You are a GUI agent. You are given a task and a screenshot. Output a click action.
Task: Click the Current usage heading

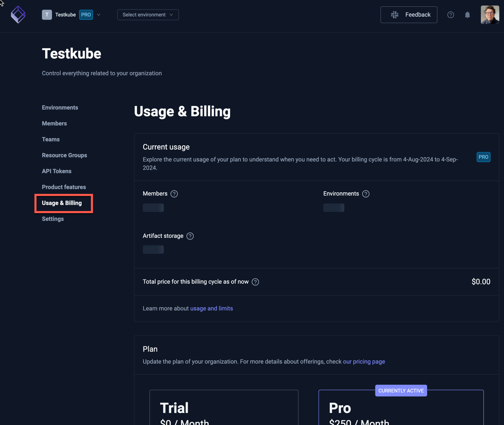[166, 147]
